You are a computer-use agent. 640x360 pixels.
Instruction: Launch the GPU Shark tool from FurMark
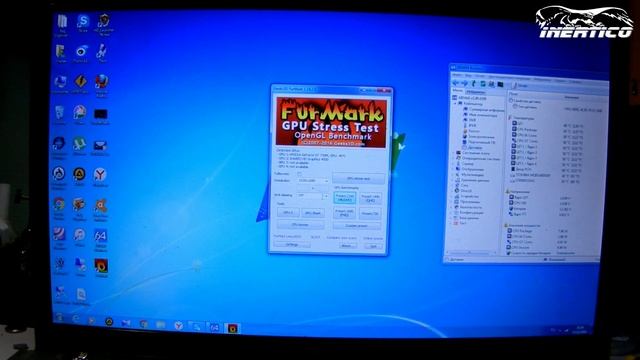pos(313,213)
